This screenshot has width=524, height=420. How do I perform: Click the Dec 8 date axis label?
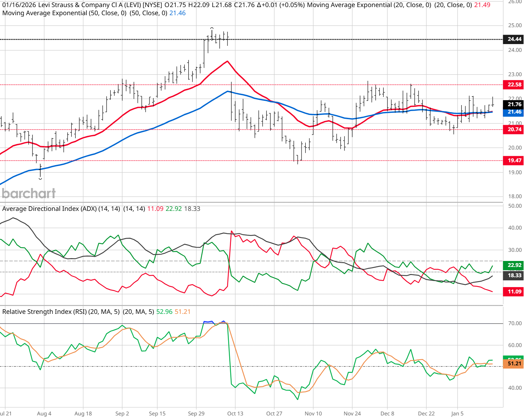click(387, 414)
